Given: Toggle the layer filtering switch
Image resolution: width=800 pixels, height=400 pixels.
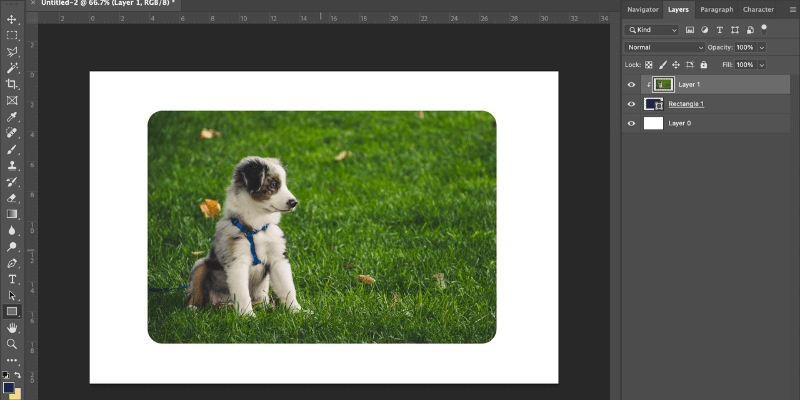Looking at the screenshot, I should 765,29.
